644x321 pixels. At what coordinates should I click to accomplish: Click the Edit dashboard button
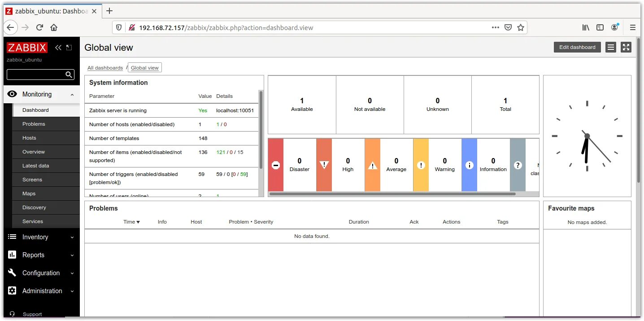tap(577, 47)
